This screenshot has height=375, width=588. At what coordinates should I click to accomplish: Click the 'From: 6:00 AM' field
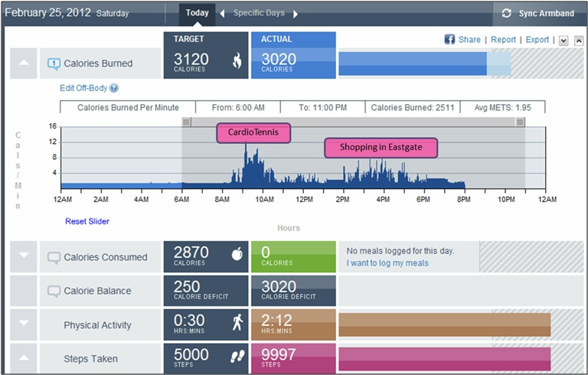point(238,108)
